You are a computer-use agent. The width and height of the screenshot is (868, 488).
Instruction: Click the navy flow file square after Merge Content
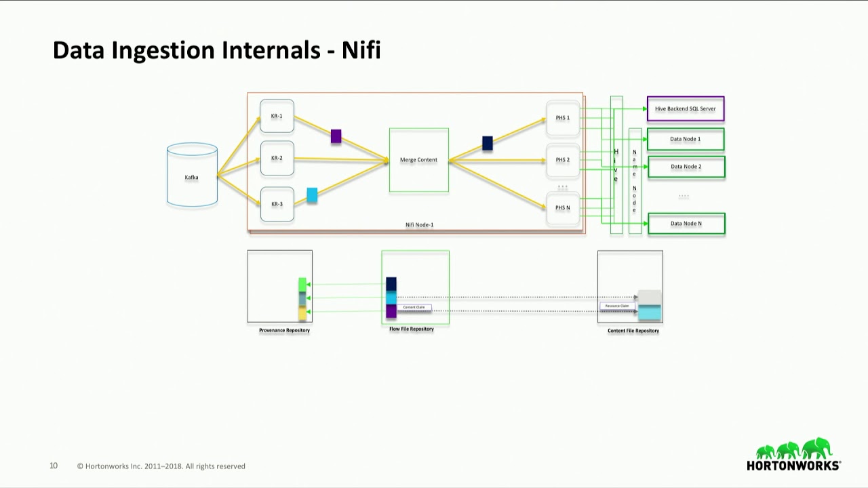click(487, 143)
